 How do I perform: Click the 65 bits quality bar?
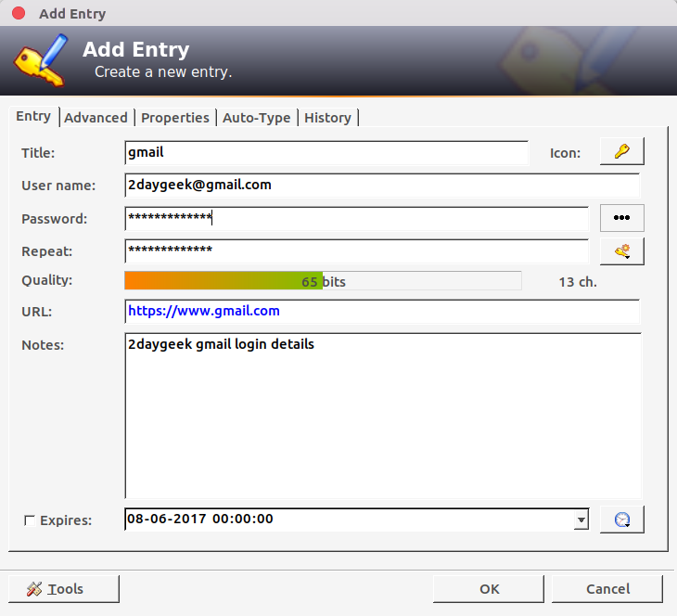point(323,281)
